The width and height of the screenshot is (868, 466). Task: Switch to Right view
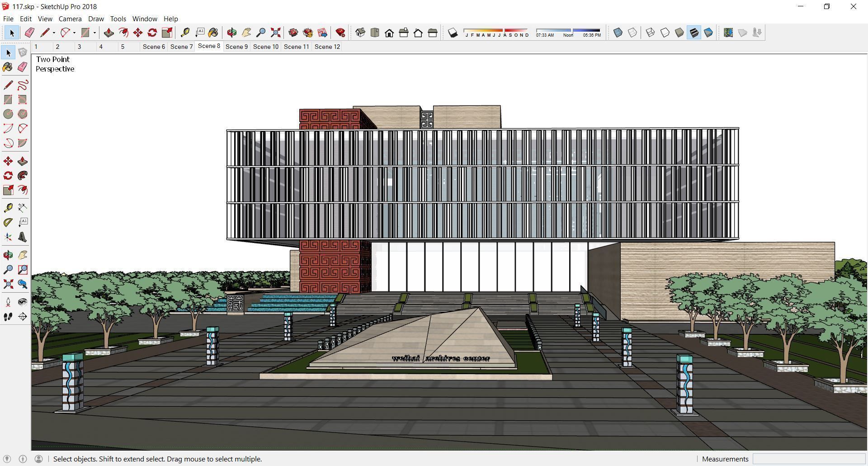tap(404, 33)
